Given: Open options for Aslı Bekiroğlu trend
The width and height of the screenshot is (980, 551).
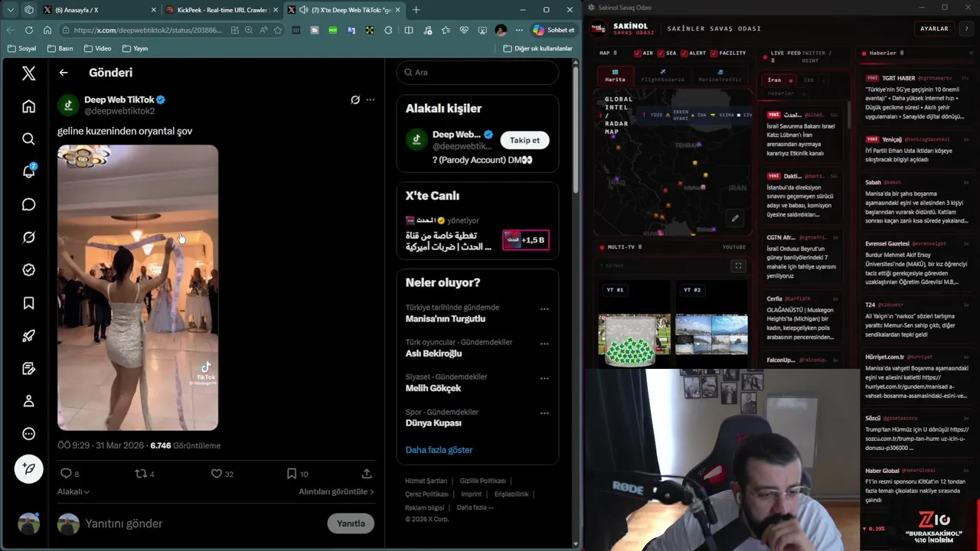Looking at the screenshot, I should click(x=544, y=344).
